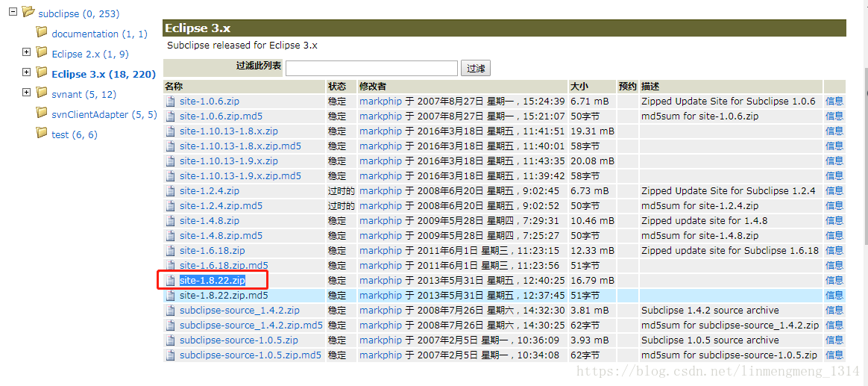The image size is (868, 386).
Task: Click file icon for subclipse-source_1.4.2.zip.md5
Action: 171,325
